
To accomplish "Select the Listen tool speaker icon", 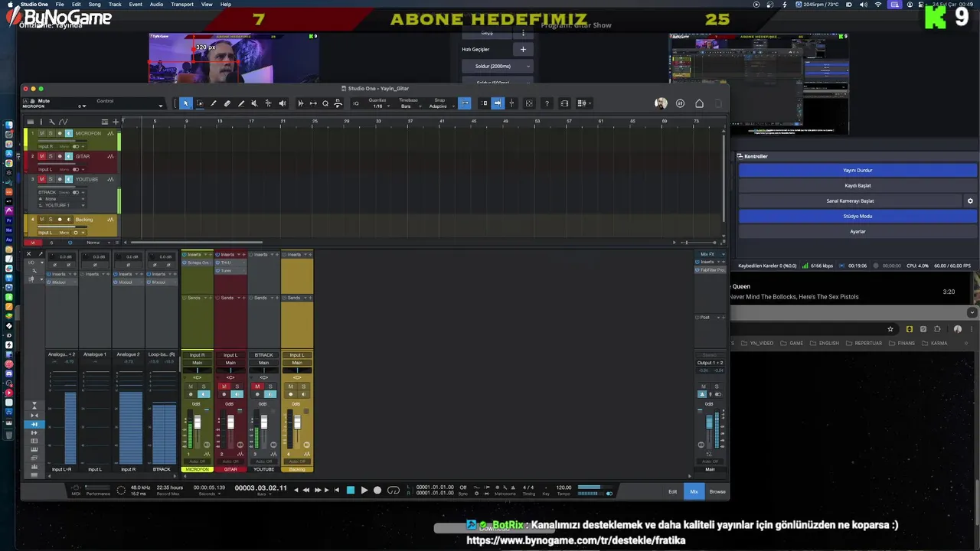I will point(283,103).
